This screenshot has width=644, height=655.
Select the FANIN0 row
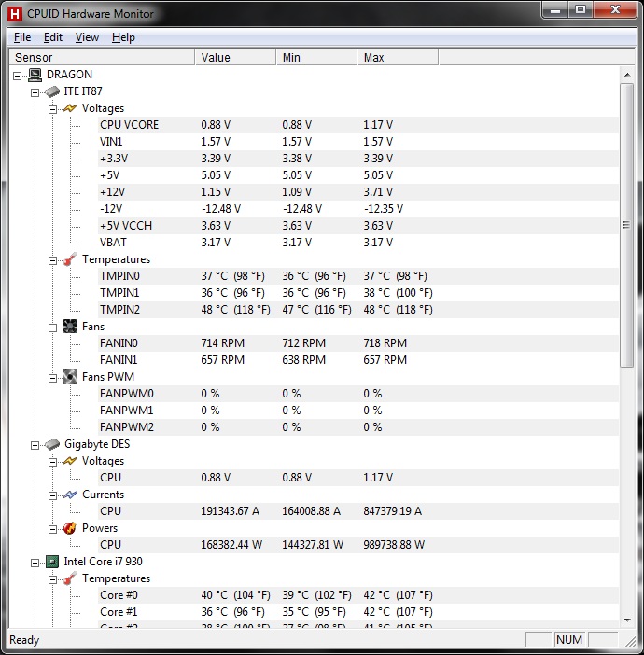(x=358, y=343)
